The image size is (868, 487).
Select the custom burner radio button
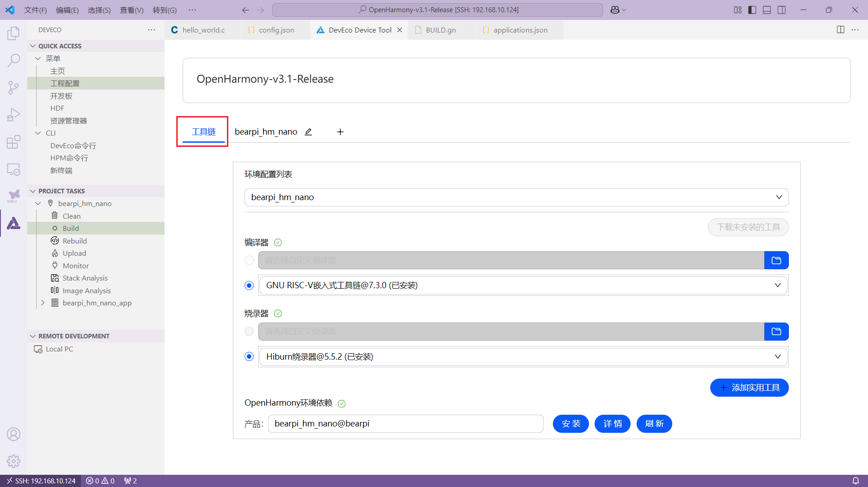[249, 332]
